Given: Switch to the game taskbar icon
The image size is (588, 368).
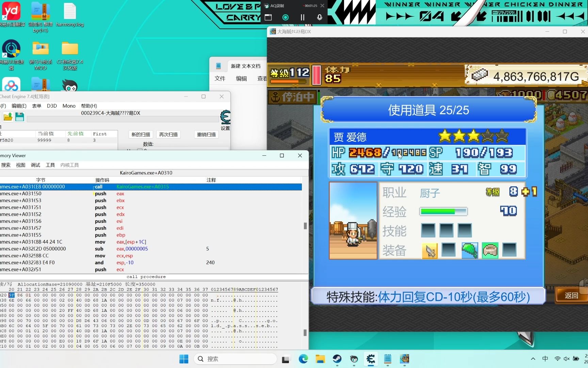Looking at the screenshot, I should 404,359.
